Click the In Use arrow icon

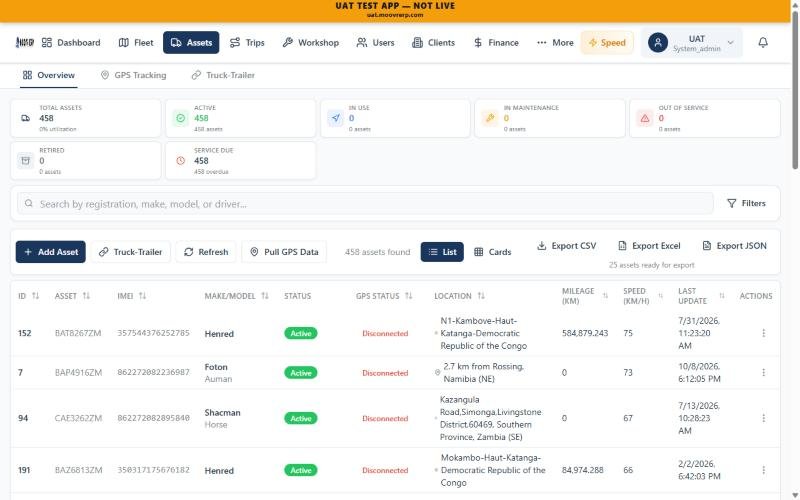click(335, 118)
